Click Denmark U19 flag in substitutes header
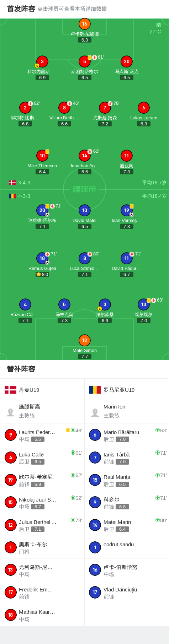This screenshot has width=169, height=644. (10, 390)
